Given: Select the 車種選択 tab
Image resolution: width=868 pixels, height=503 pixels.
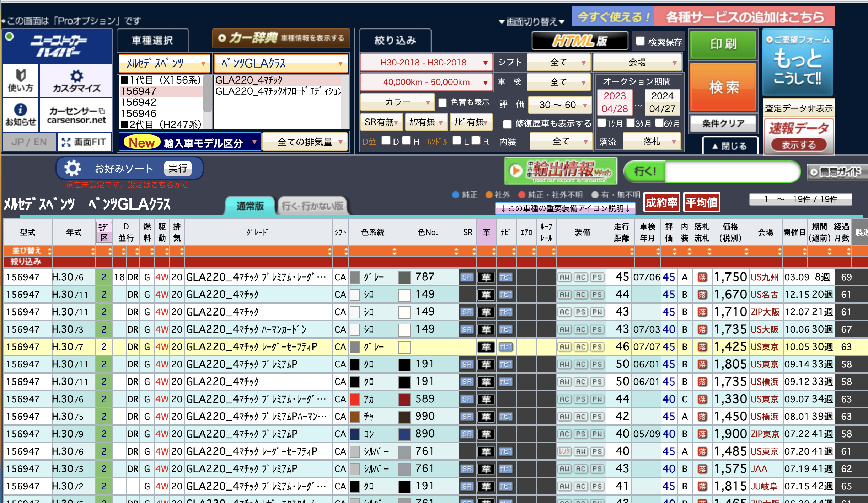Looking at the screenshot, I should 152,40.
